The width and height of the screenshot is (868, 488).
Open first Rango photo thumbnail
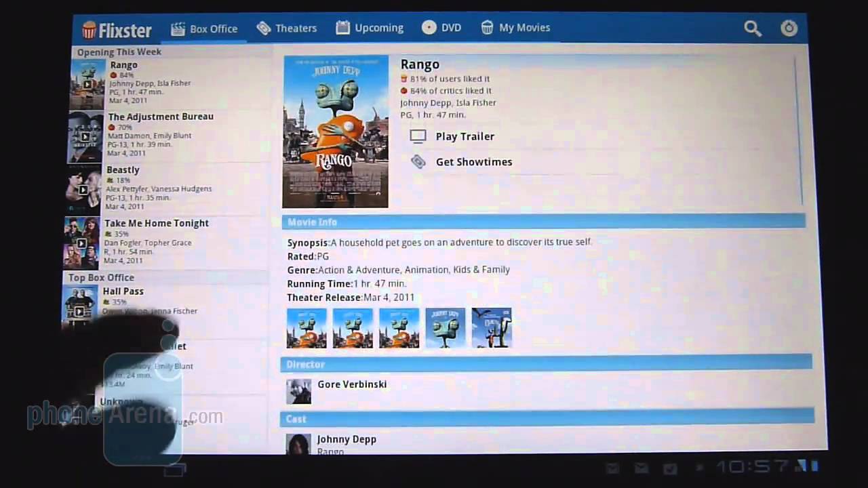[307, 328]
